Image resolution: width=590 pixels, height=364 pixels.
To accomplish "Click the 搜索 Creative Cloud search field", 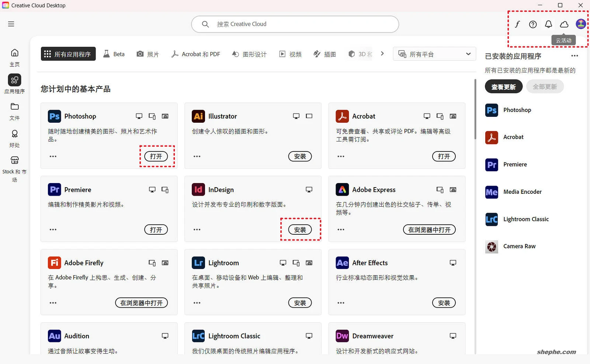I will (295, 24).
